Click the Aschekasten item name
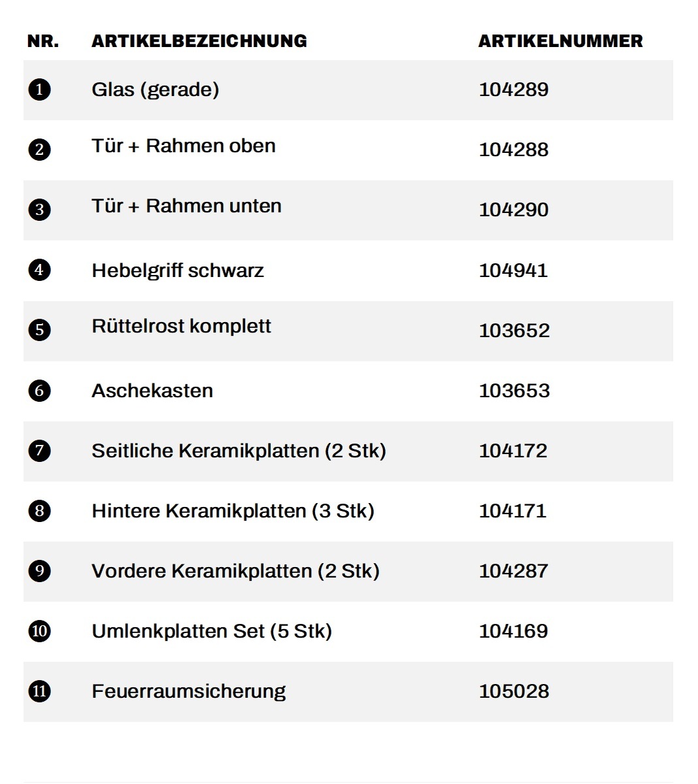The width and height of the screenshot is (698, 784). (152, 391)
